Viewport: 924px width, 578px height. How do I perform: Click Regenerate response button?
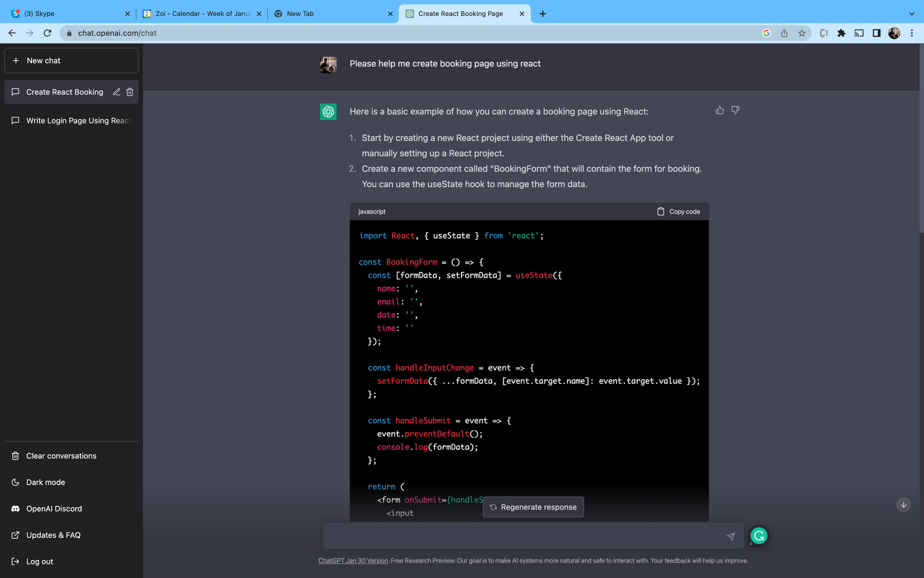pos(533,507)
